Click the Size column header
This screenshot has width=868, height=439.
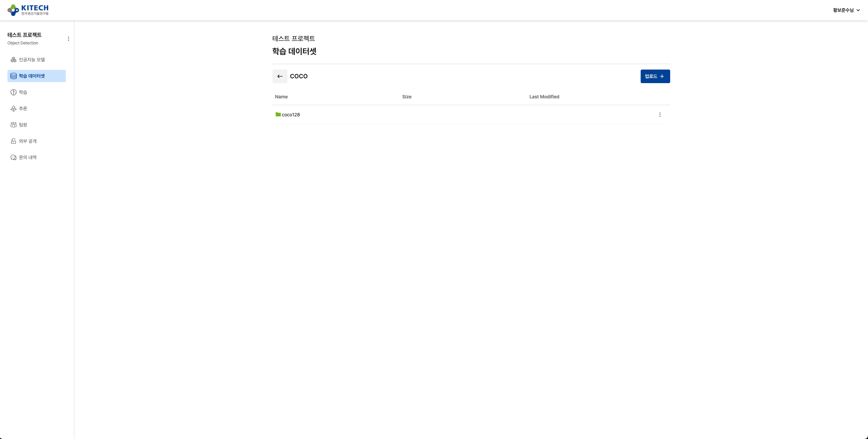tap(407, 97)
